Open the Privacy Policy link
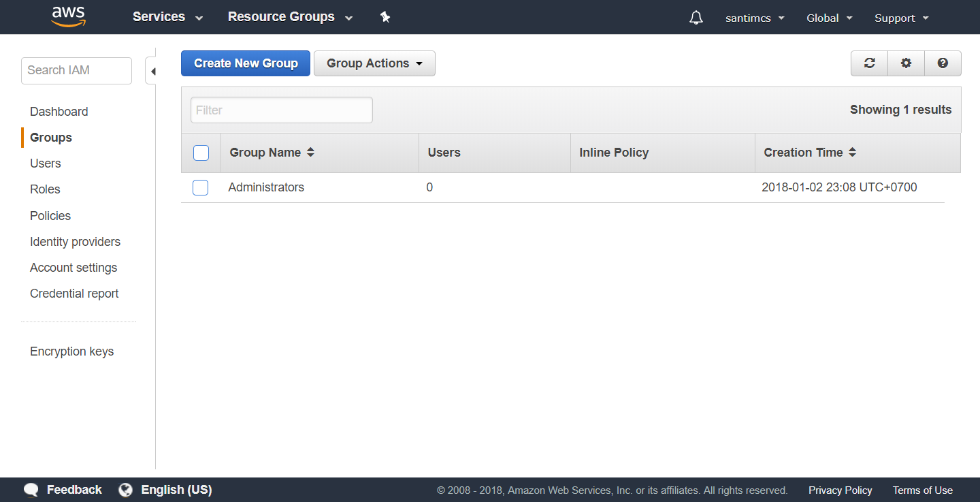Screen dimensions: 980x502 tap(840, 490)
